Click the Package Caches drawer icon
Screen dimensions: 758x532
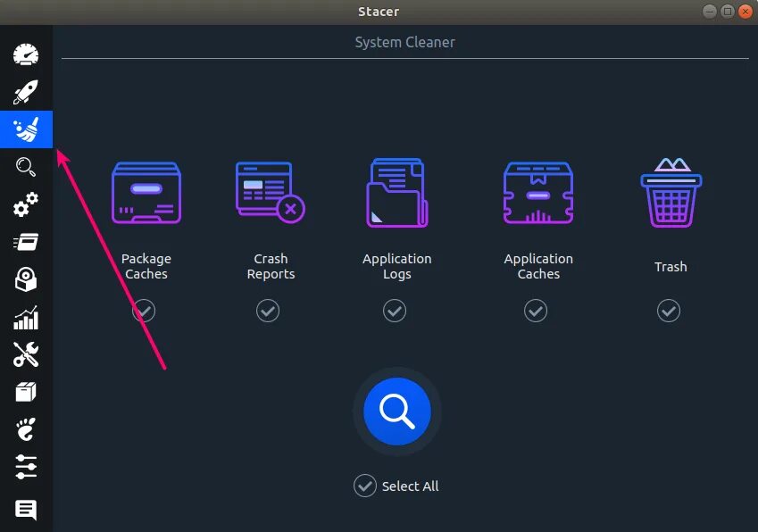[146, 194]
